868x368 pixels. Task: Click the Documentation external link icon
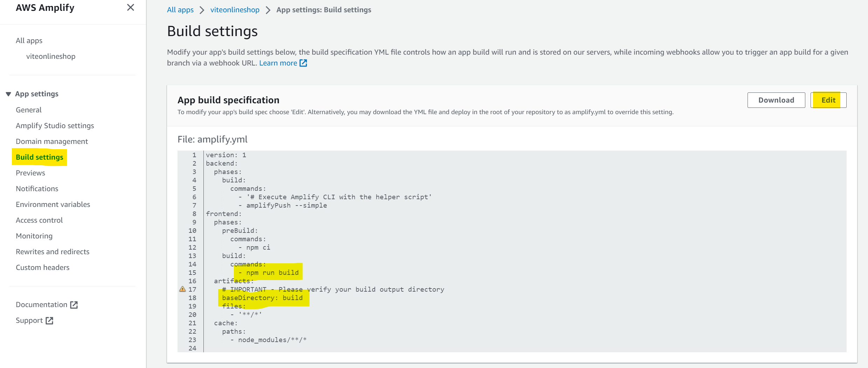pyautogui.click(x=74, y=305)
